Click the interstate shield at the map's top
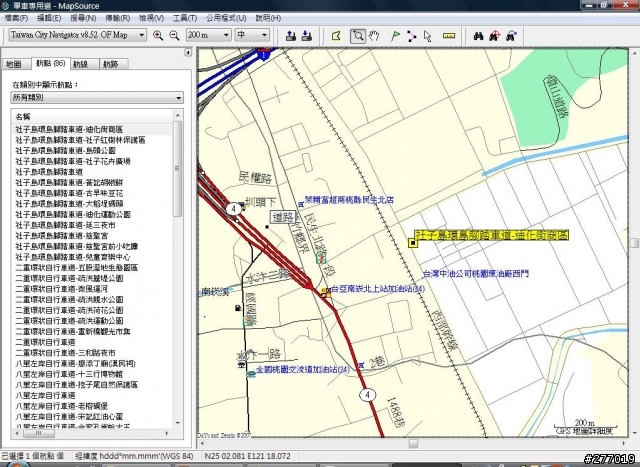The height and width of the screenshot is (467, 640). click(264, 54)
